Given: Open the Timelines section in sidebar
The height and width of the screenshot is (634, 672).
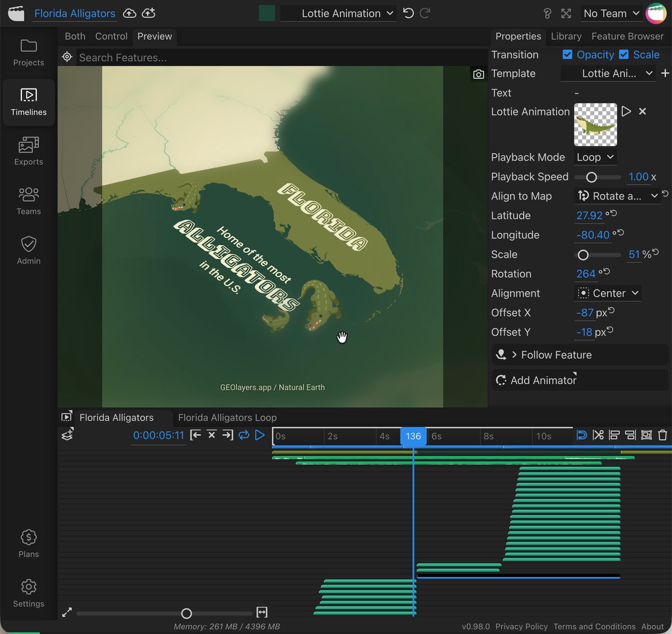Looking at the screenshot, I should click(x=29, y=102).
